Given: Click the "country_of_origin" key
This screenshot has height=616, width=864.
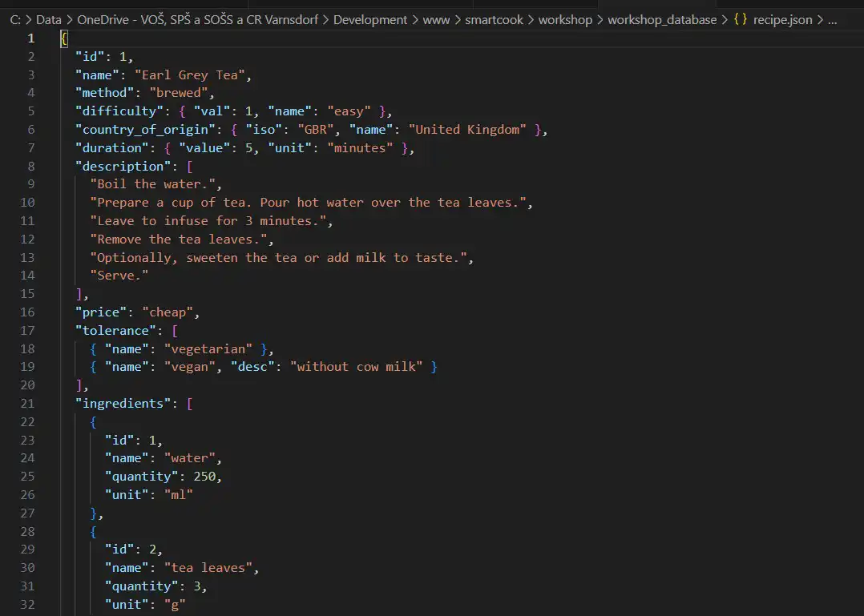Looking at the screenshot, I should (146, 130).
